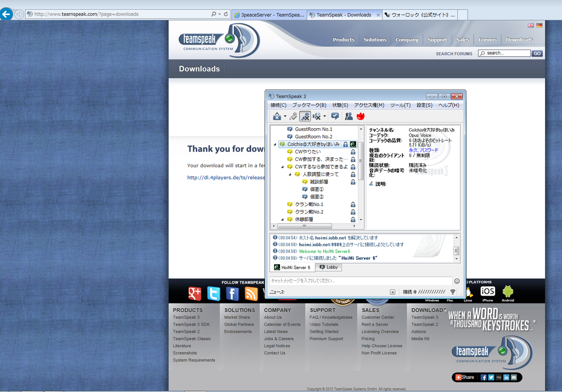Click the connection status signal icon
The image size is (562, 392).
[x=453, y=292]
